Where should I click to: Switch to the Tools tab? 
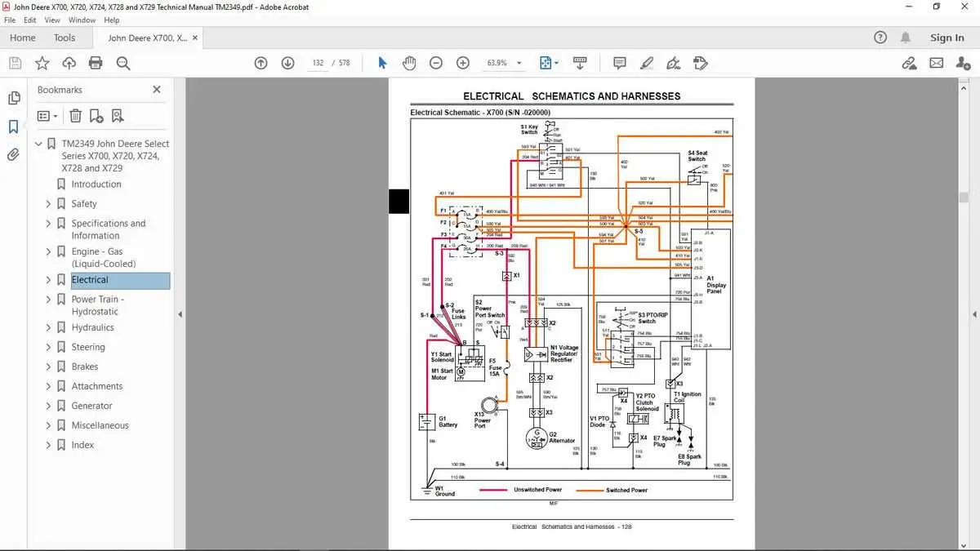point(65,38)
